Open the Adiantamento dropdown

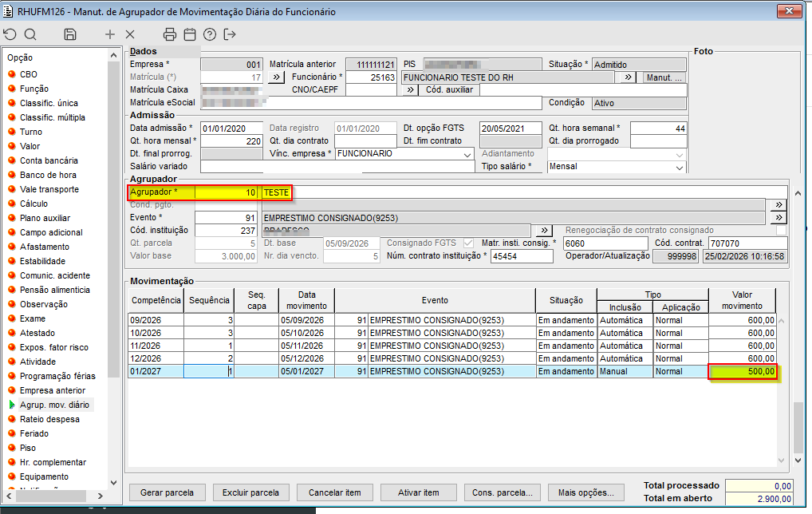(x=679, y=154)
